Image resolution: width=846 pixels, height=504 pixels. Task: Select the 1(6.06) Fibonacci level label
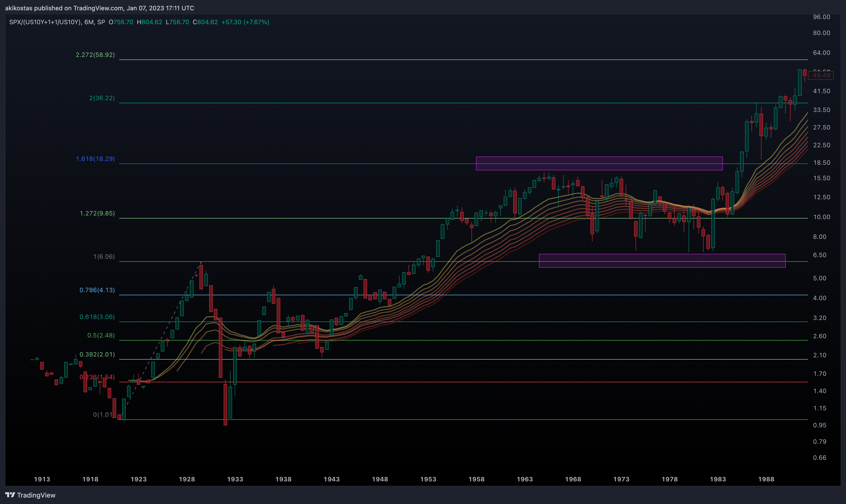coord(104,256)
